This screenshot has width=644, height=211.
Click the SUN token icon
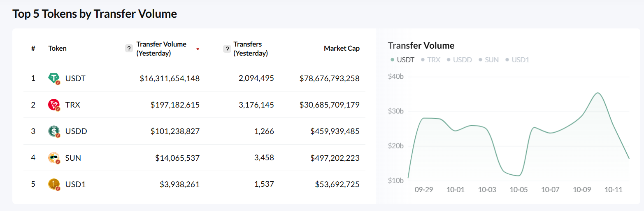(x=54, y=157)
